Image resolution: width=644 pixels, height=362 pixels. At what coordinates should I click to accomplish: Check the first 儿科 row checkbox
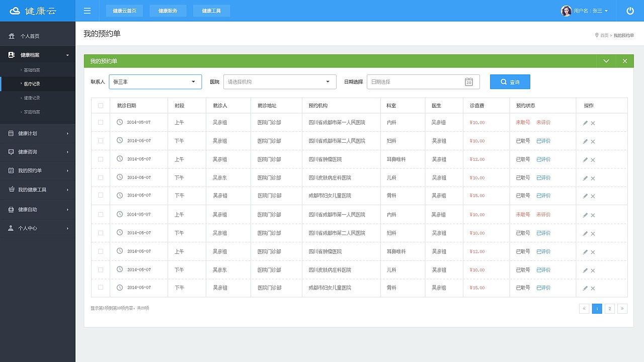click(x=101, y=177)
